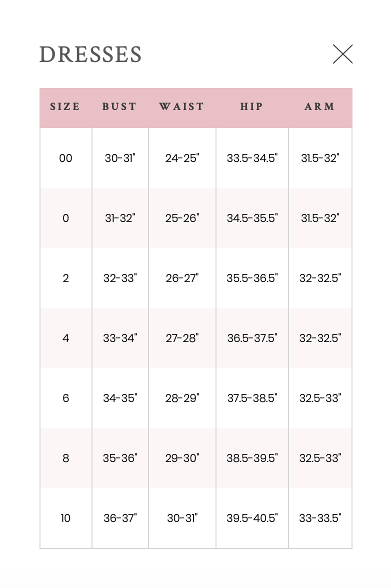
Task: Click waist measurement 24-25"
Action: pos(182,158)
